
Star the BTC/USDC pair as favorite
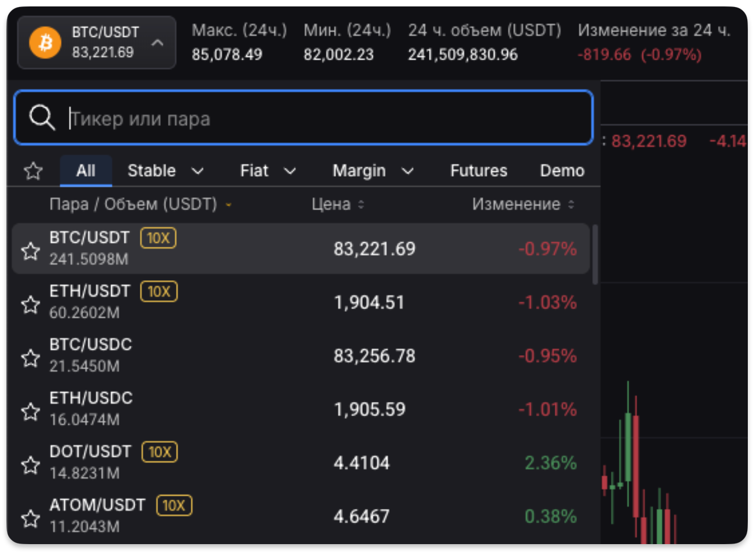(30, 357)
